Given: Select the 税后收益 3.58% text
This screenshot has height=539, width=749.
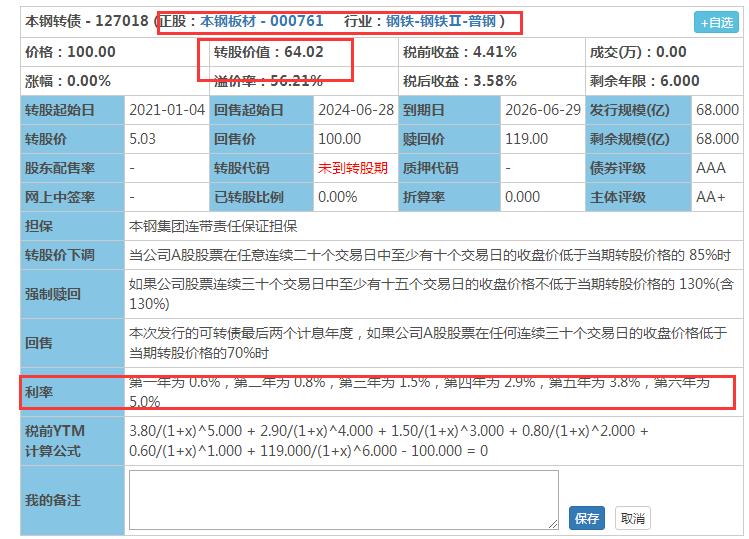Looking at the screenshot, I should point(460,81).
